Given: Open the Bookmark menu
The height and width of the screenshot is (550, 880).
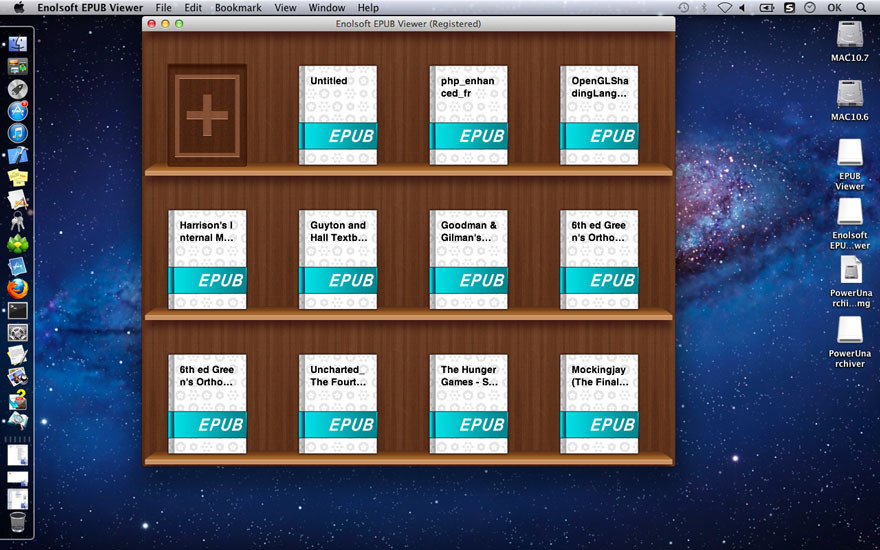Looking at the screenshot, I should [238, 8].
